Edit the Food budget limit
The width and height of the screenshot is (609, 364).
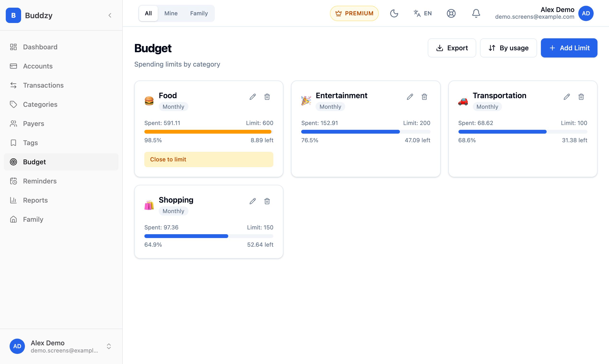pos(253,97)
